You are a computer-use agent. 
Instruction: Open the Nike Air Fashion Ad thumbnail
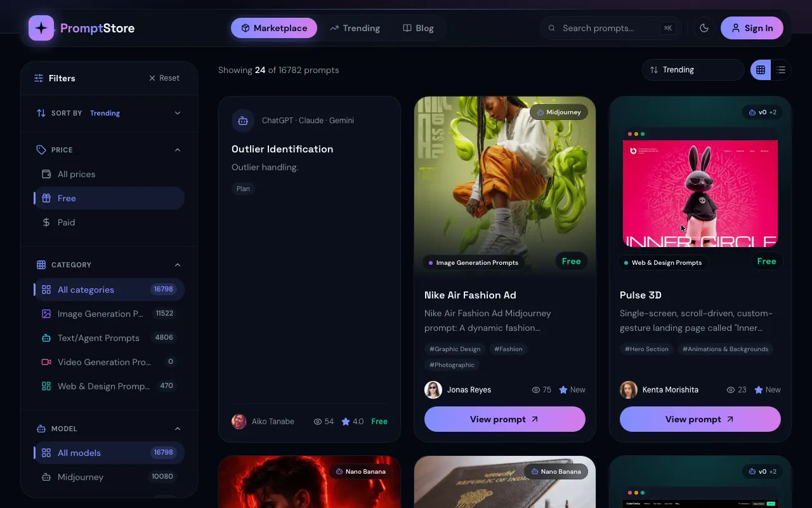pos(505,187)
